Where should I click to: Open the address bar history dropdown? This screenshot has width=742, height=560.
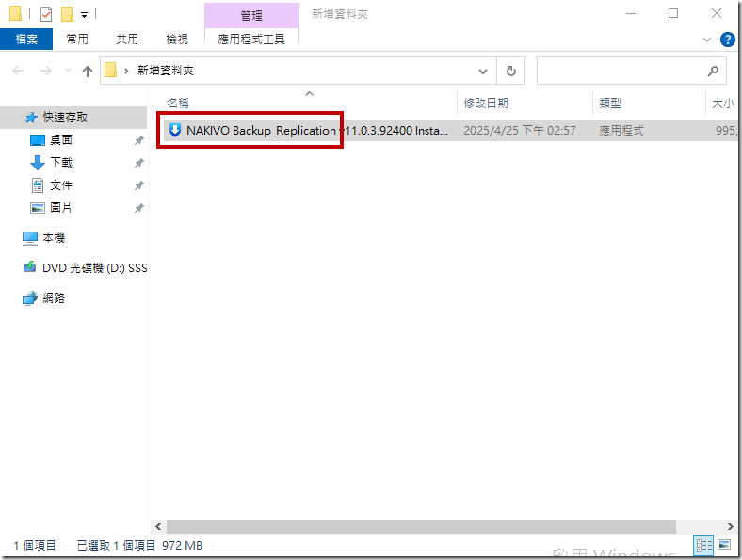coord(483,72)
